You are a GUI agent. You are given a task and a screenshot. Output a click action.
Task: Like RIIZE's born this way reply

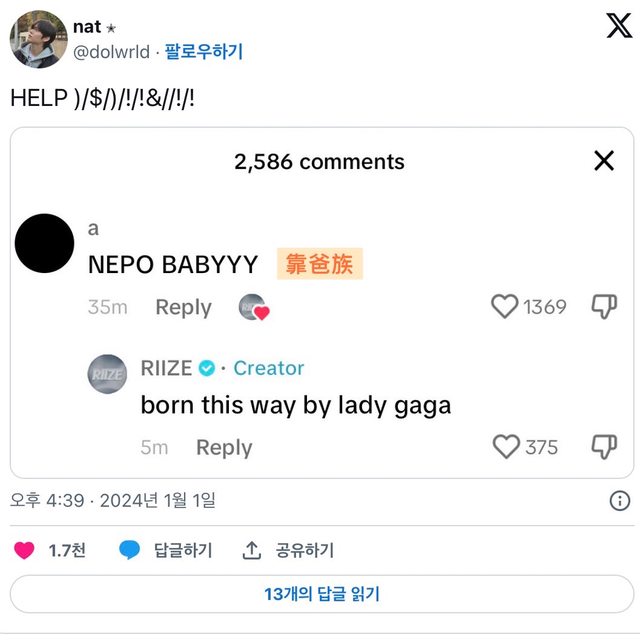click(x=507, y=447)
